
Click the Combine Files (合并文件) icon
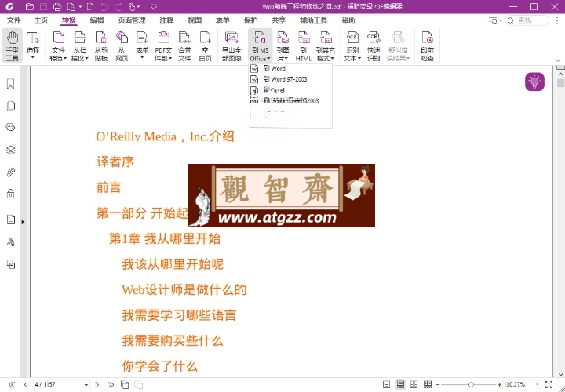pos(184,38)
